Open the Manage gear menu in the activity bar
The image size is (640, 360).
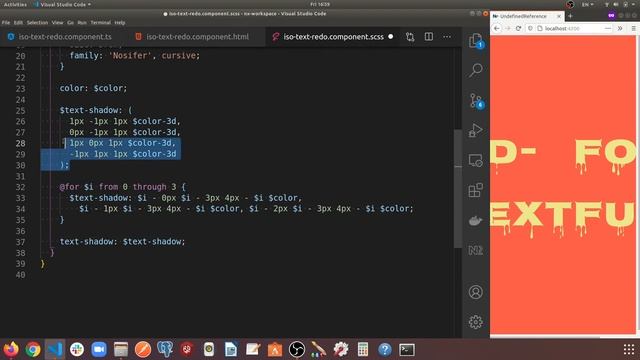(476, 322)
